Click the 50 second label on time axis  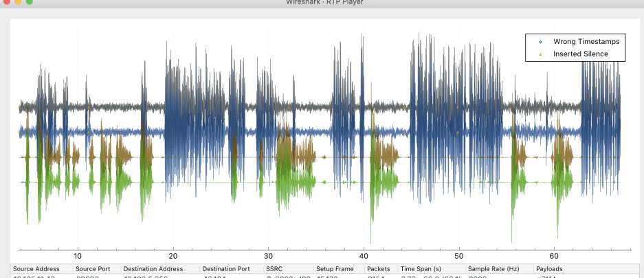[458, 257]
